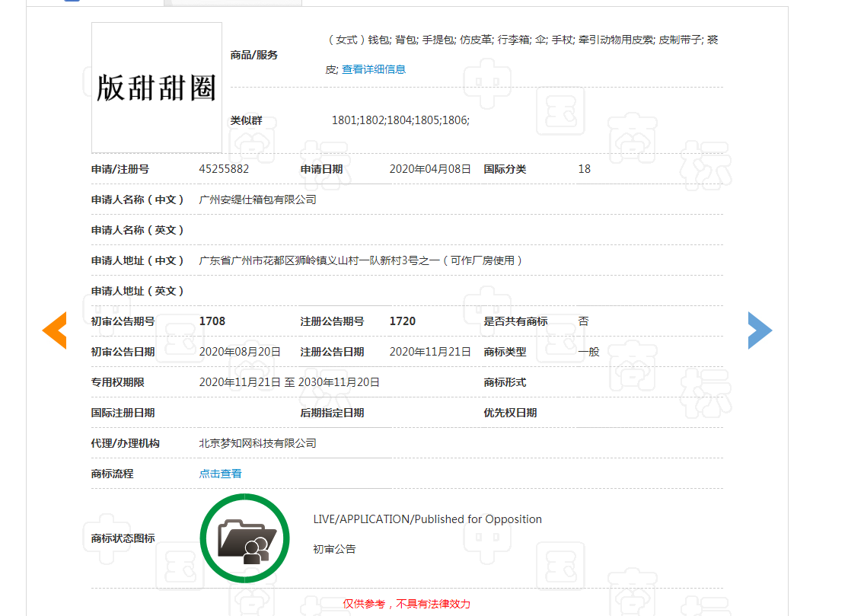This screenshot has height=616, width=864.
Task: Select the agency 北京梦知网科技有限公司
Action: click(x=257, y=442)
